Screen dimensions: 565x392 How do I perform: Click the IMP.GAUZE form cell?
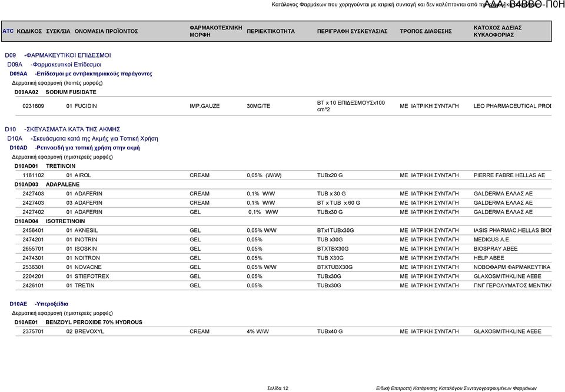(204, 106)
